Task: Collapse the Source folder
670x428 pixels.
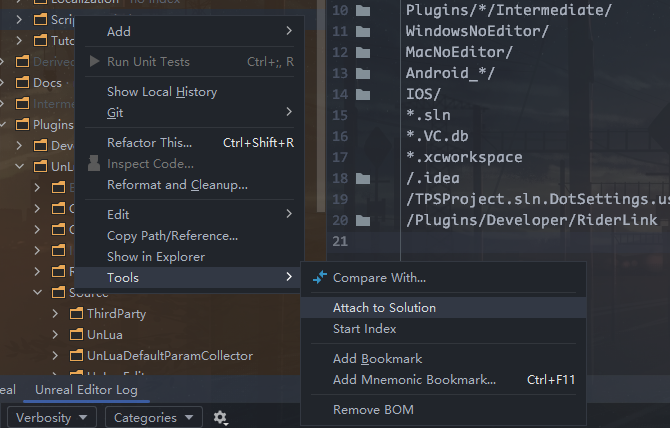Action: click(38, 293)
